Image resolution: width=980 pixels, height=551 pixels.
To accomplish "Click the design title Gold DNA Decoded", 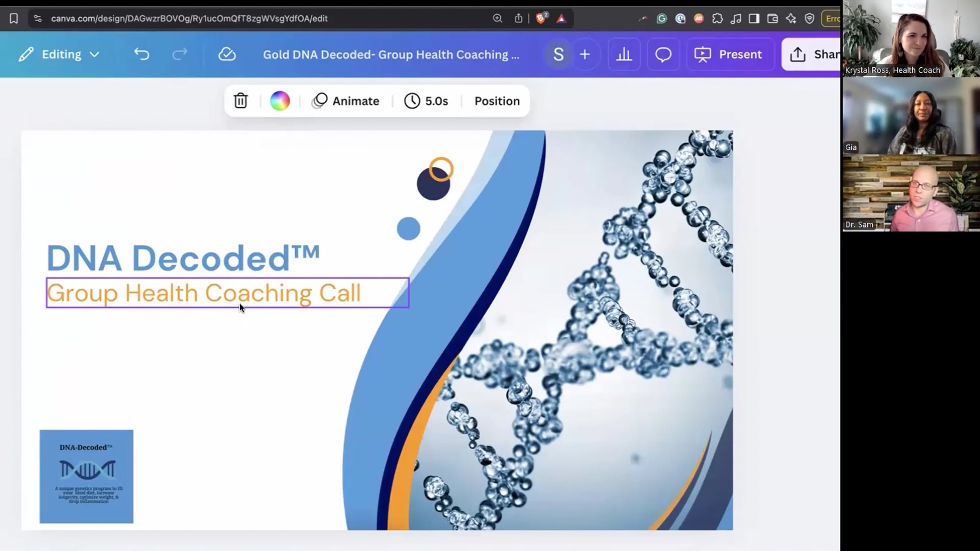I will 391,54.
